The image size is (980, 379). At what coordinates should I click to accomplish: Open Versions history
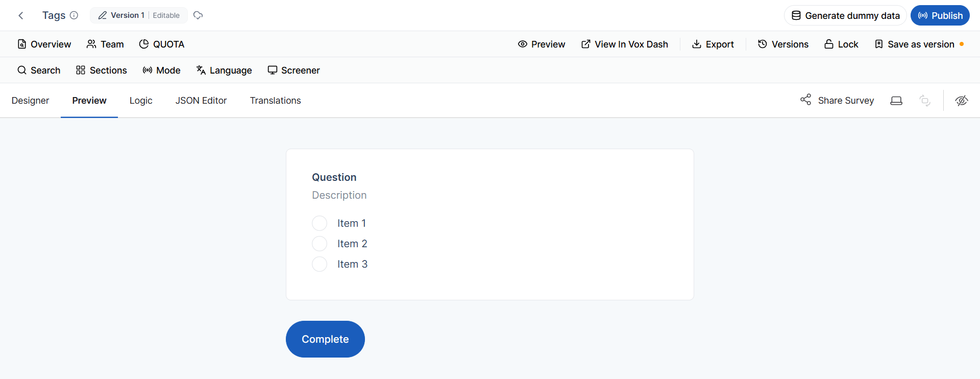tap(783, 44)
